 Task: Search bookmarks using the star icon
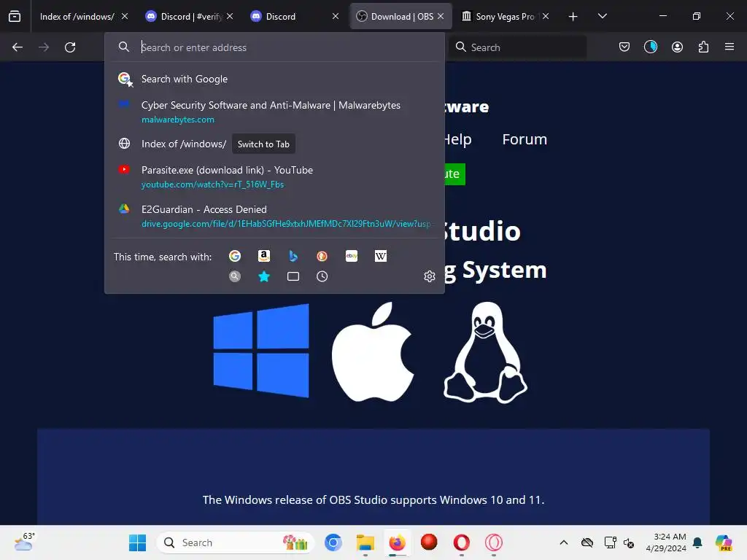click(x=264, y=276)
